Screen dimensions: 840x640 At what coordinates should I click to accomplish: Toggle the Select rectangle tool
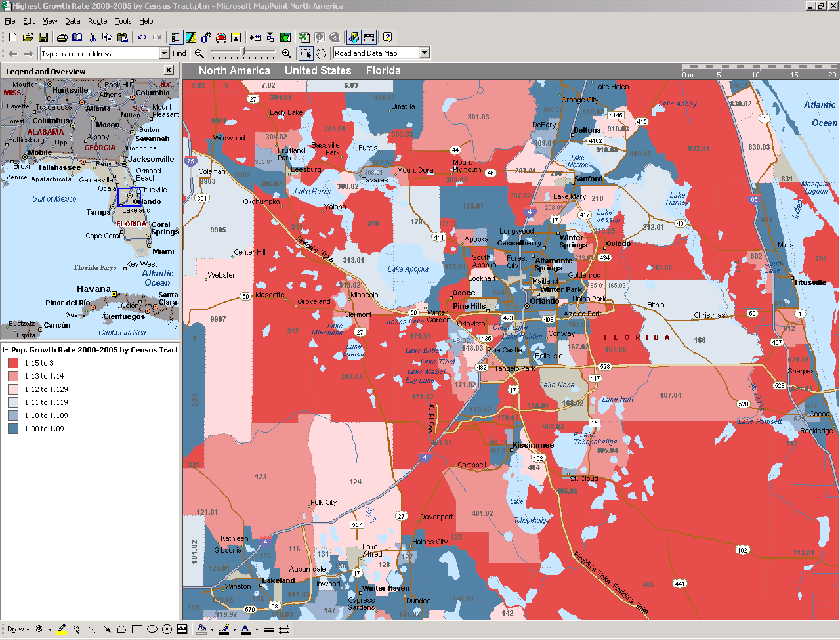[x=306, y=53]
